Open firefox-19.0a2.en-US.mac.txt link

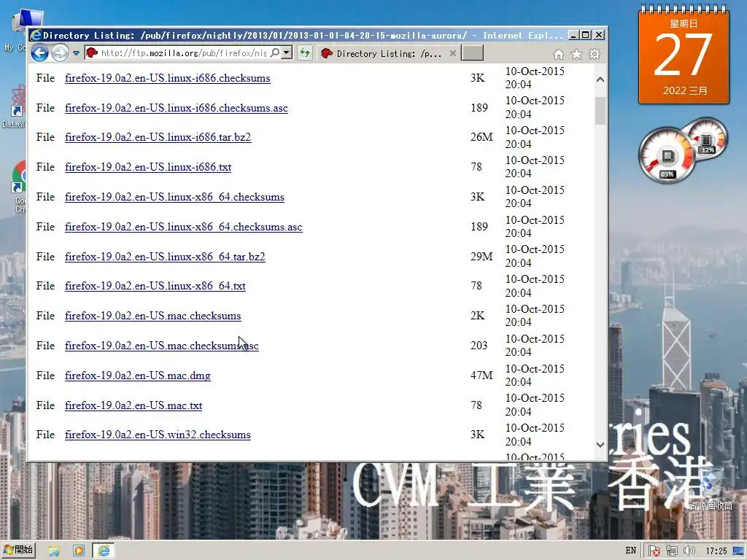133,405
